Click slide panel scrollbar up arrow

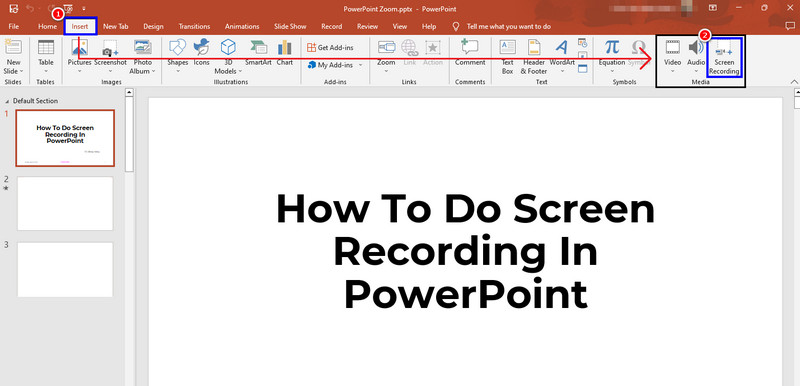click(x=129, y=93)
